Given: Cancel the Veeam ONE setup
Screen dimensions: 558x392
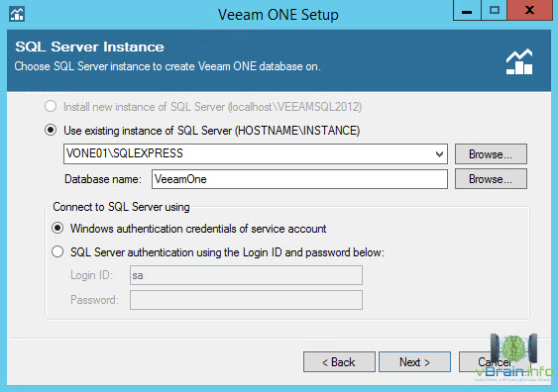Looking at the screenshot, I should (x=495, y=361).
